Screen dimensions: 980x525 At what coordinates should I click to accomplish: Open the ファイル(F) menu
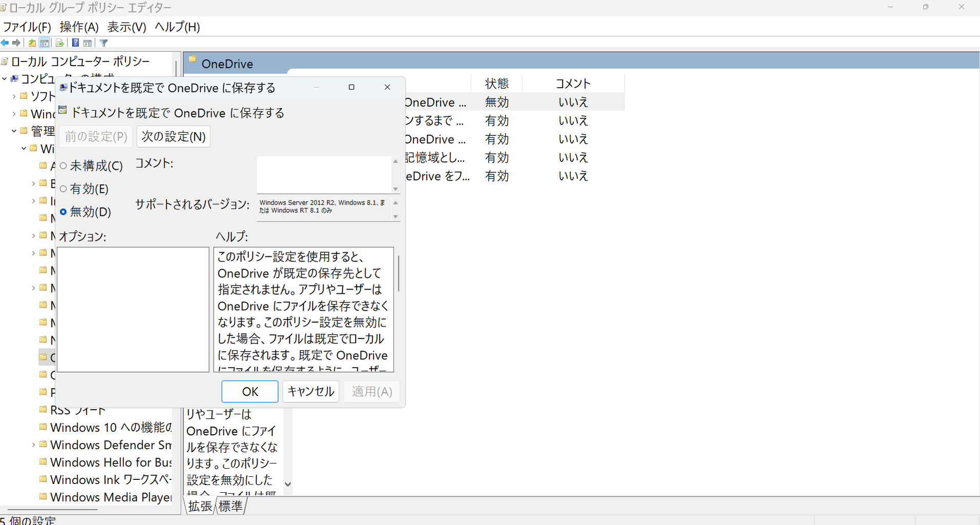(x=27, y=27)
